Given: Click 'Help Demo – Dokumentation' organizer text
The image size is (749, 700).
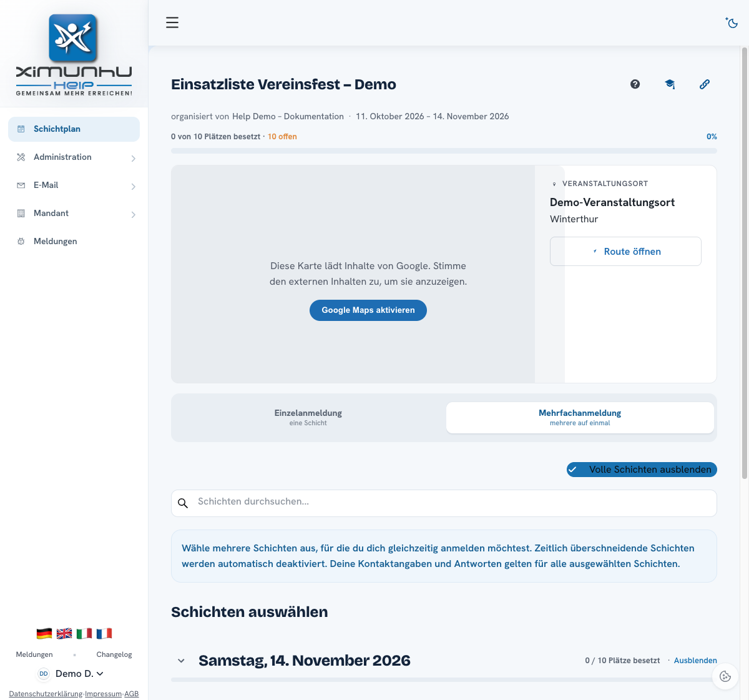Looking at the screenshot, I should click(288, 117).
